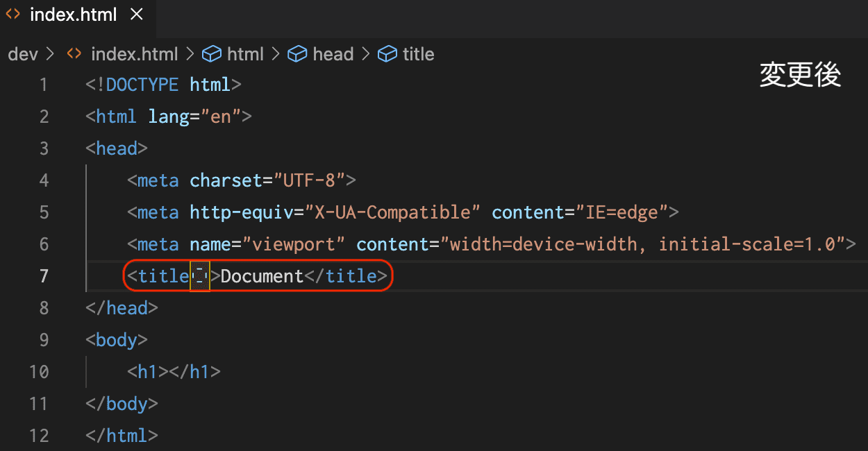This screenshot has height=451, width=868.
Task: Click the "en" string value
Action: 220,117
